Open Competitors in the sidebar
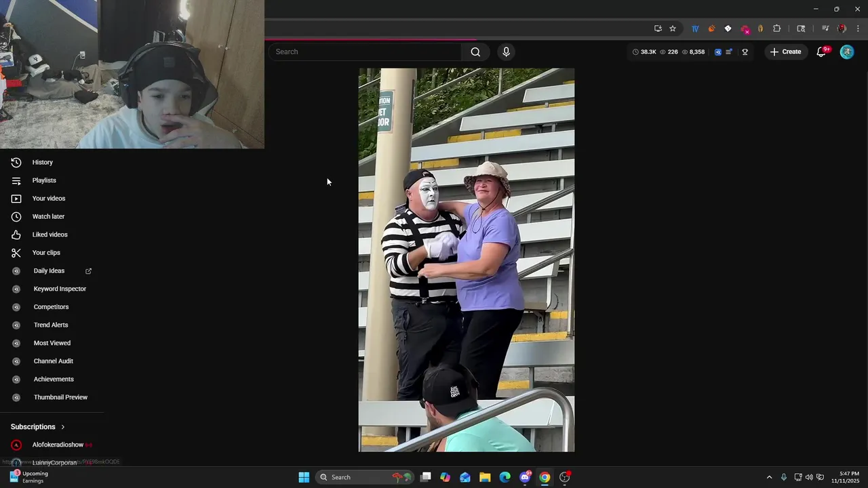Image resolution: width=868 pixels, height=488 pixels. (x=51, y=307)
